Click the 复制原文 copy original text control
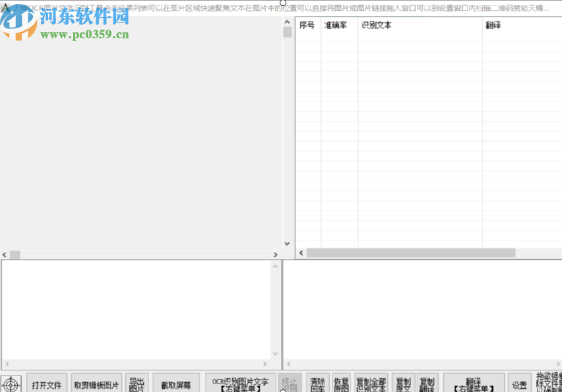Image resolution: width=562 pixels, height=392 pixels. coord(404,382)
